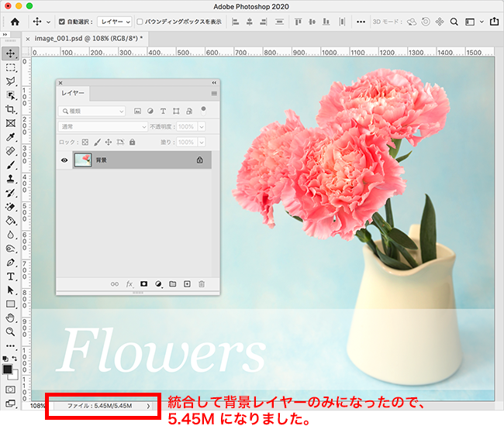
Task: Open the Move tool preset dropdown arrow
Action: point(48,22)
